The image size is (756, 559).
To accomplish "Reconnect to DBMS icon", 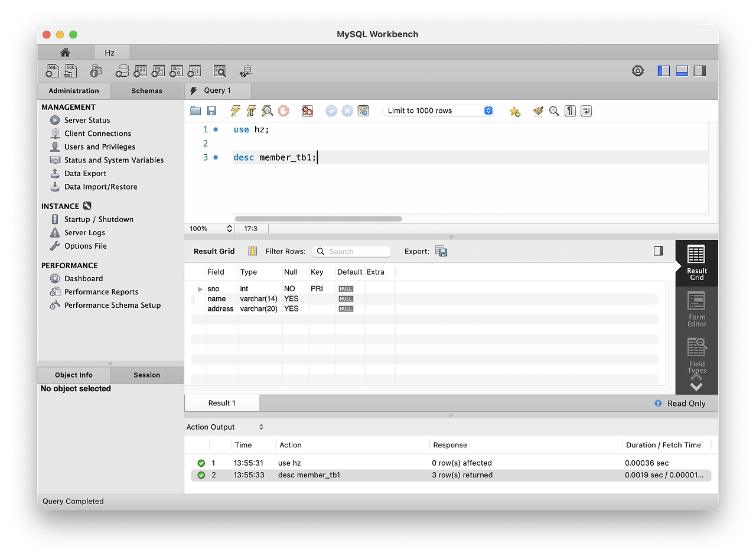I will (x=246, y=71).
